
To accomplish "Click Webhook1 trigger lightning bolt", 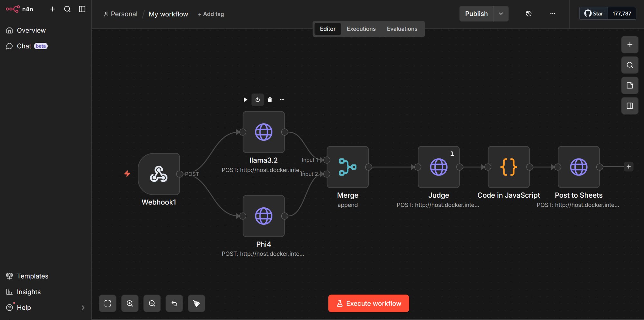I will point(127,174).
